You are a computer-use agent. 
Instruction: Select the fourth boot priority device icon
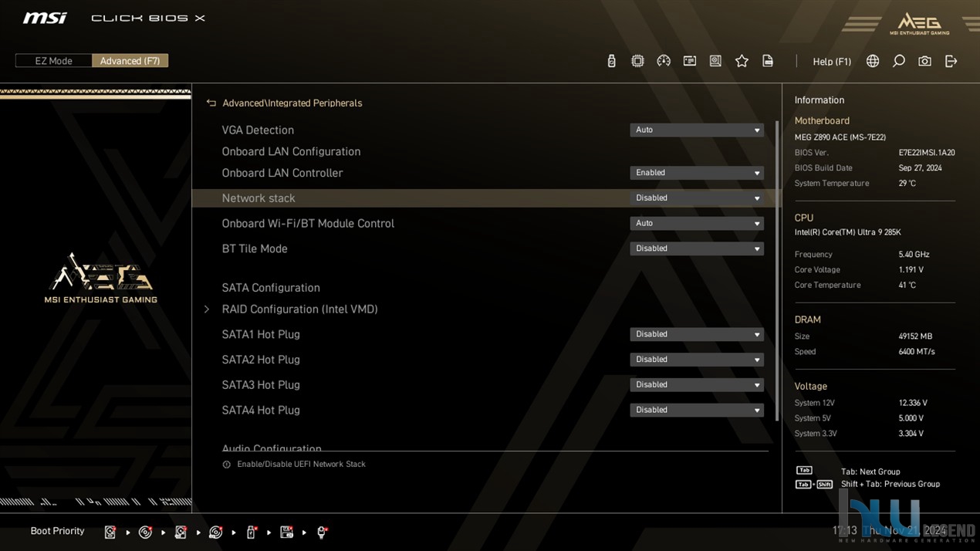click(x=216, y=532)
